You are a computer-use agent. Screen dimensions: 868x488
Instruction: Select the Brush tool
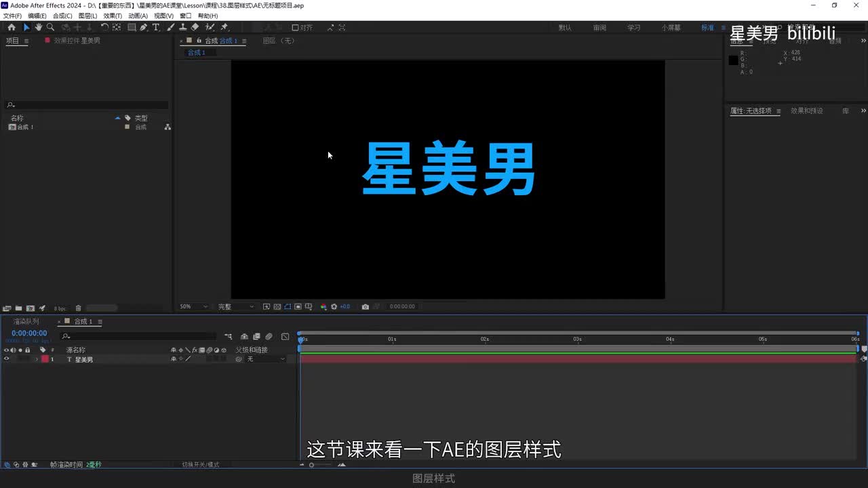171,27
